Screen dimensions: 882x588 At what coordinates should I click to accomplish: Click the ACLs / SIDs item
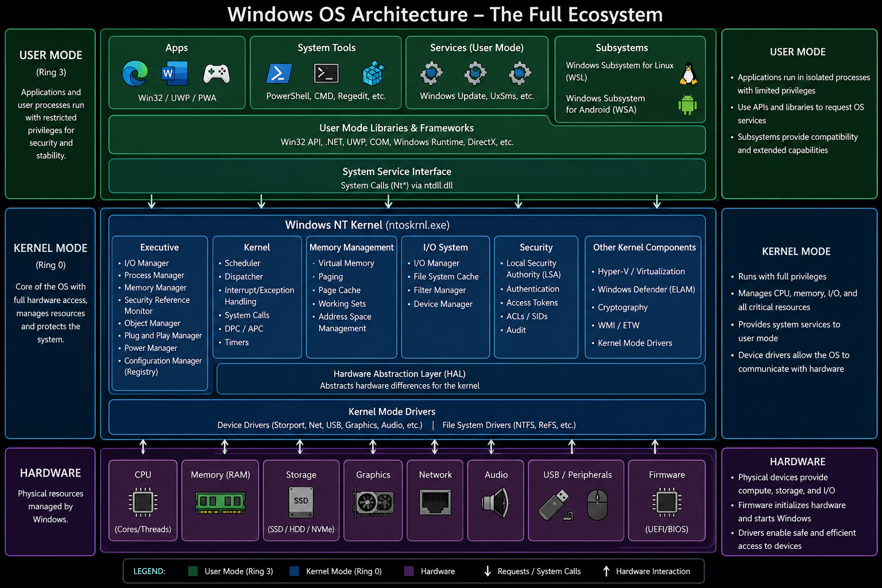tap(527, 316)
